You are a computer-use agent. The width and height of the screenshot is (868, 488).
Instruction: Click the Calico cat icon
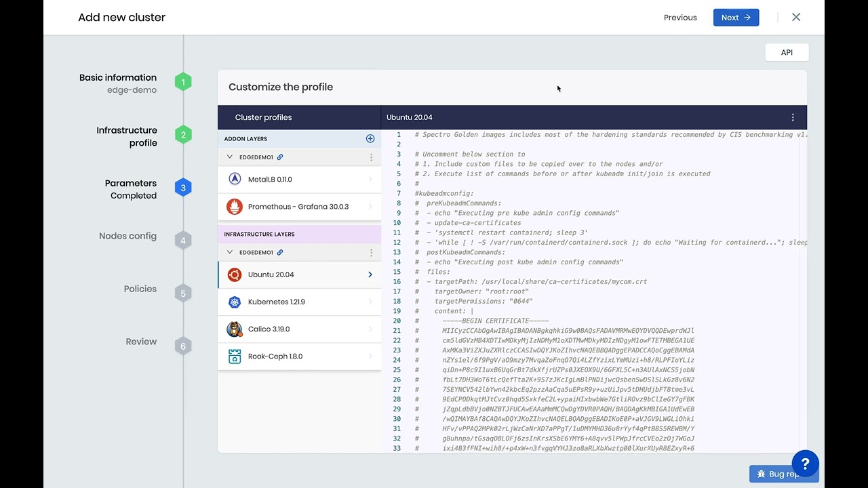[x=235, y=329]
